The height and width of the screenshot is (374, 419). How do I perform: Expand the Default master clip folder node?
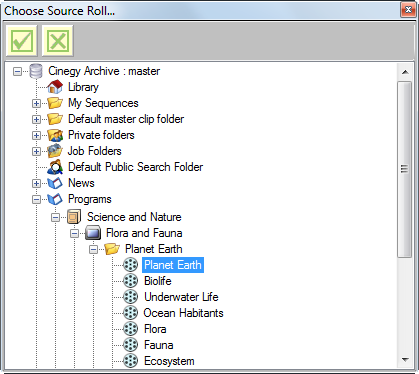(x=36, y=119)
